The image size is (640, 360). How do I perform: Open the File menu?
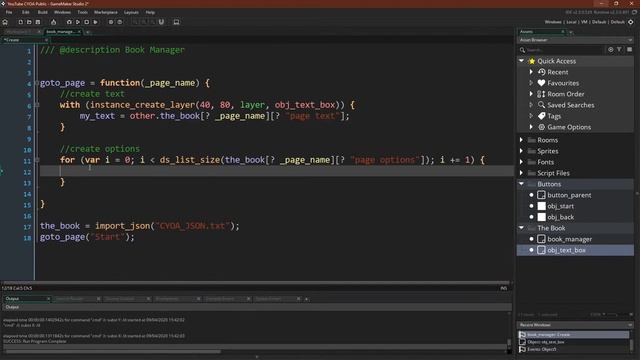pyautogui.click(x=9, y=12)
